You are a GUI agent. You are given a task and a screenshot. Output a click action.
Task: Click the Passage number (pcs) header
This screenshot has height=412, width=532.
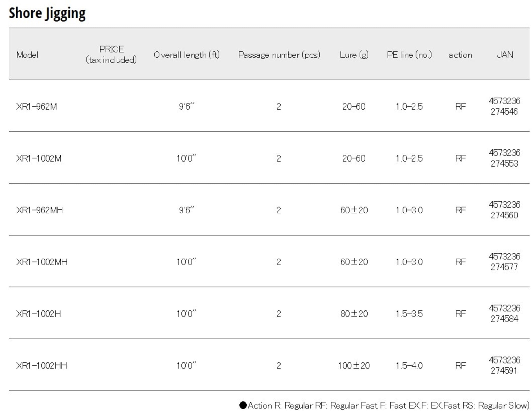click(279, 55)
